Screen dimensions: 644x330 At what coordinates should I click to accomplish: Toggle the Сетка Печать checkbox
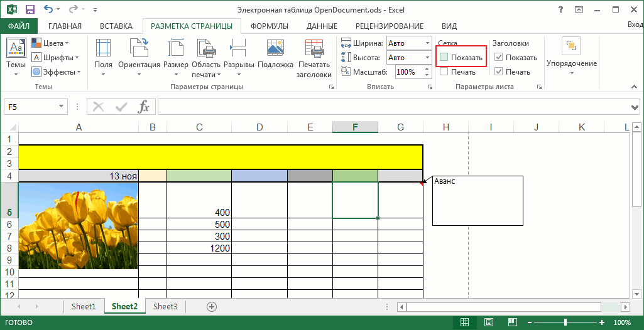point(444,72)
